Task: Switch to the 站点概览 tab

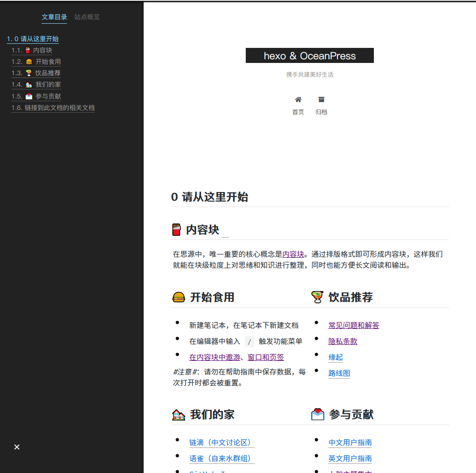Action: pos(87,17)
